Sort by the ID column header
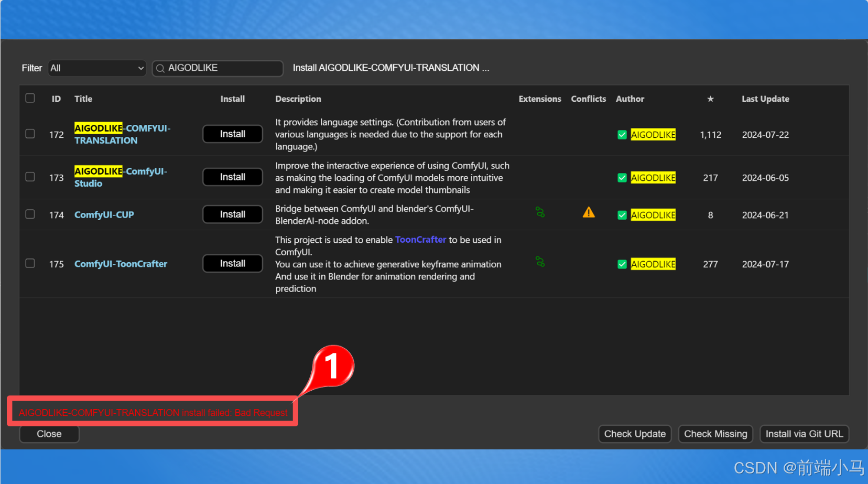 [56, 99]
